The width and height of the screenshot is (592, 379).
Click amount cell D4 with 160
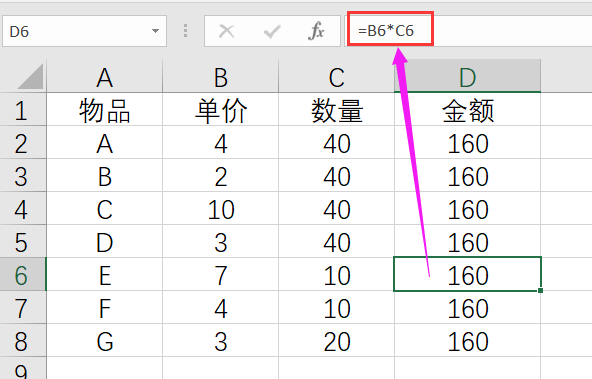click(x=467, y=209)
